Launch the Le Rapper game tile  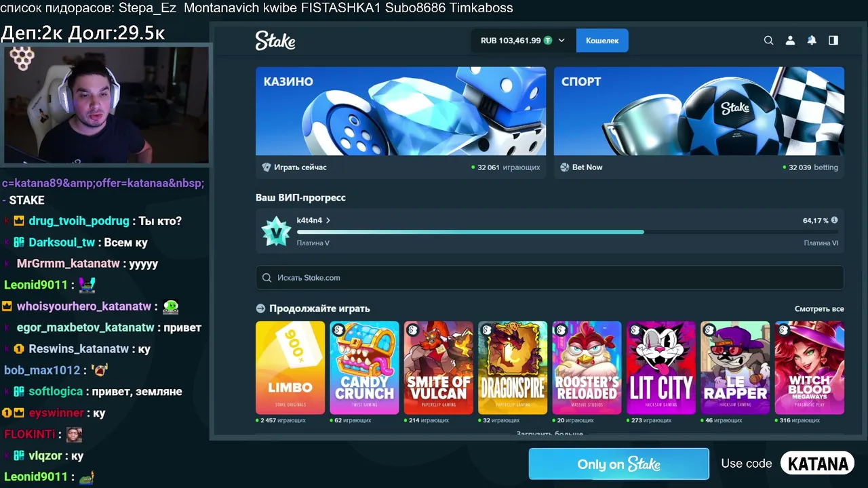click(735, 367)
